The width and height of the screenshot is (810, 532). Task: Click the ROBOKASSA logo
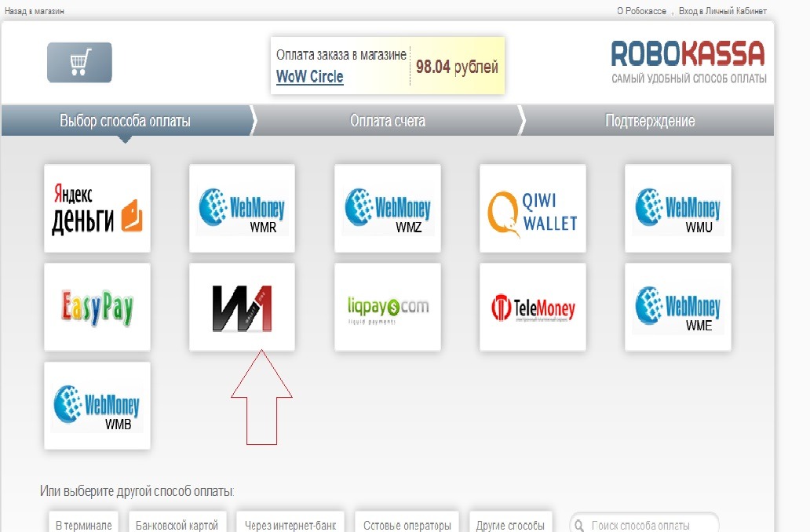coord(688,53)
